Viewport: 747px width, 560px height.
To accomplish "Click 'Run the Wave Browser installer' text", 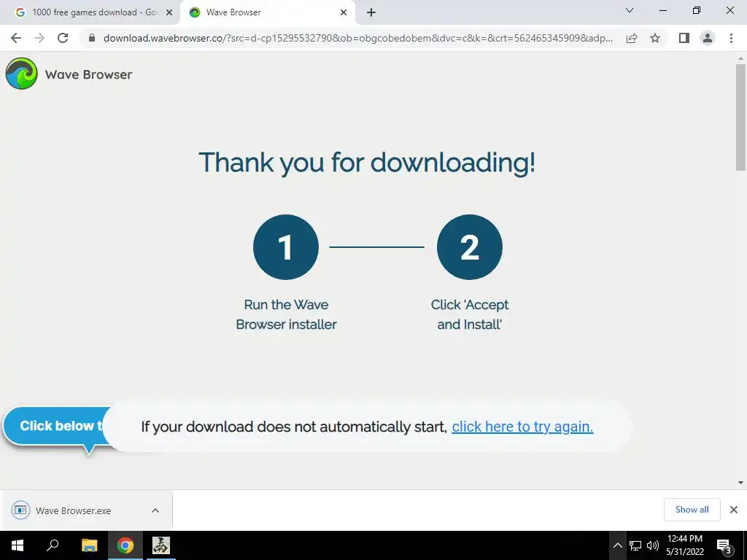I will point(286,314).
